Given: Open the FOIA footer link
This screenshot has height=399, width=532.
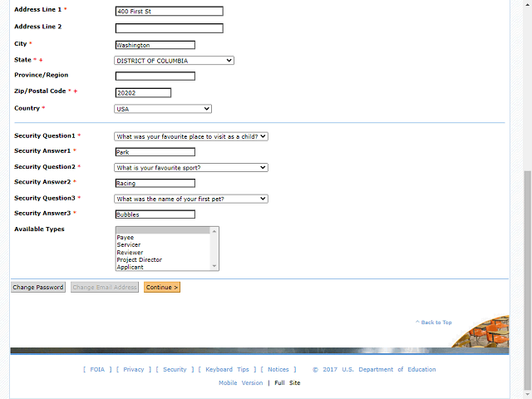Looking at the screenshot, I should pos(97,369).
